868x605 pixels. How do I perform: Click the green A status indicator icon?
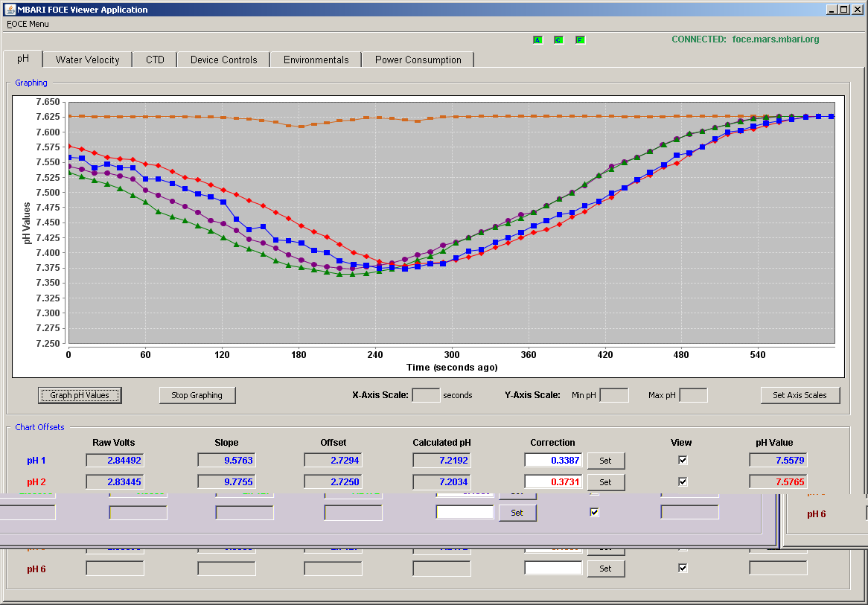coord(537,40)
